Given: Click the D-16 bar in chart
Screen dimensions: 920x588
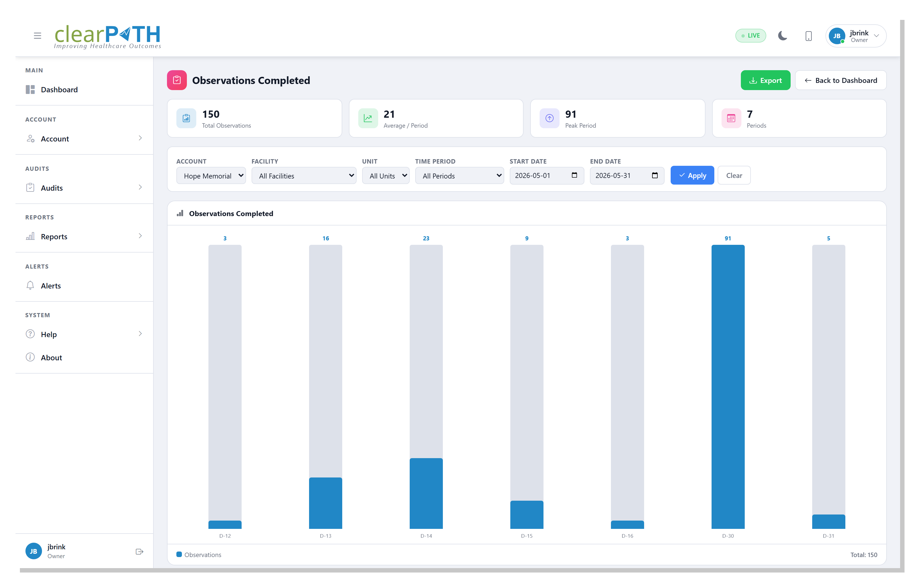Looking at the screenshot, I should (627, 525).
